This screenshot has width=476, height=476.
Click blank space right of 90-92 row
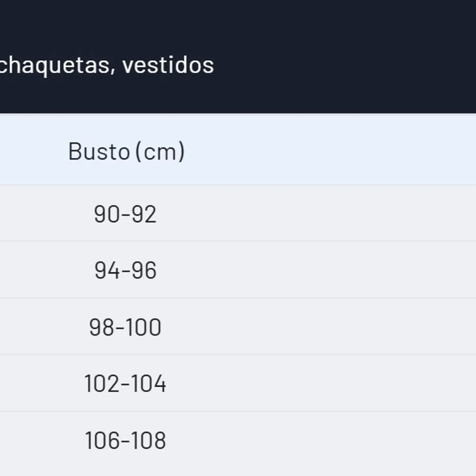coord(317,213)
